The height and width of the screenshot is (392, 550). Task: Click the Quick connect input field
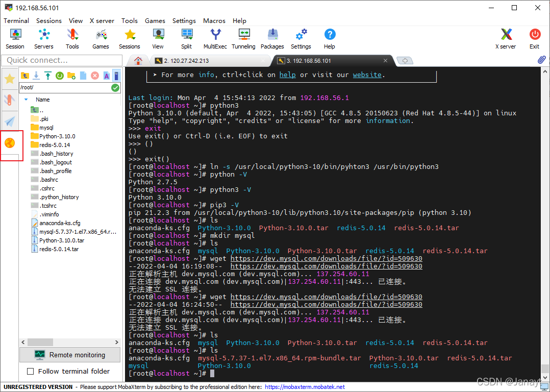[x=62, y=60]
